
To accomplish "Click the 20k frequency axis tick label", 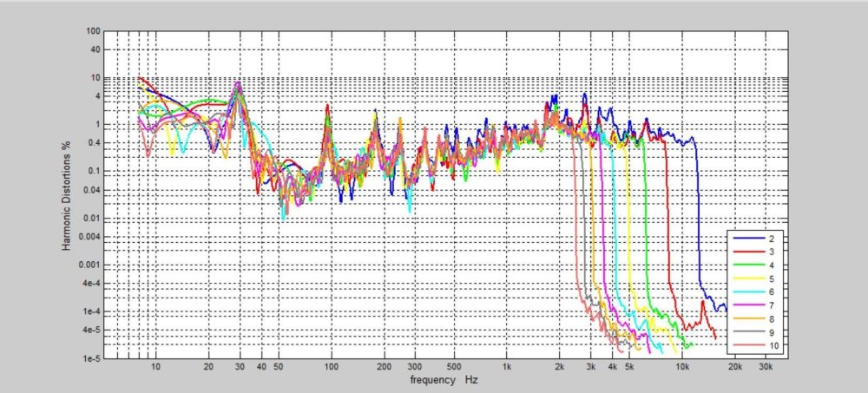I will click(735, 368).
